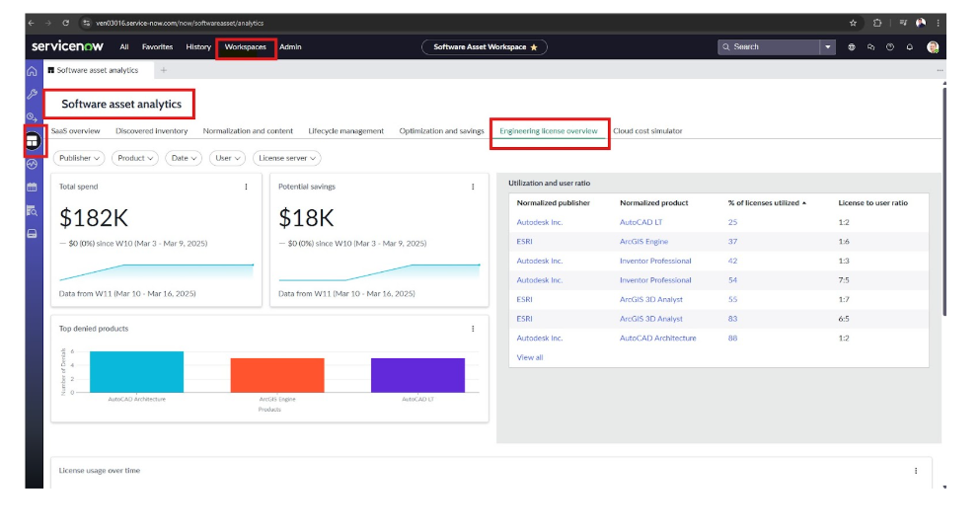
Task: Expand the Publisher filter dropdown
Action: (79, 158)
